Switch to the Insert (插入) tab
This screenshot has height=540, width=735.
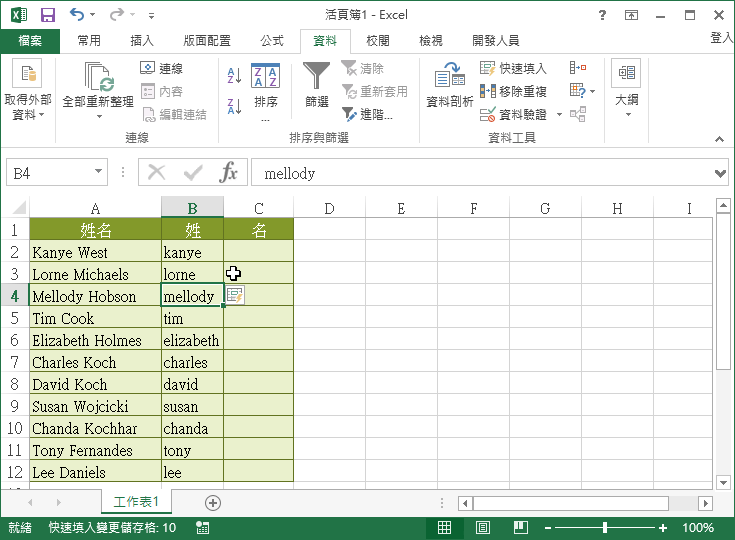142,41
